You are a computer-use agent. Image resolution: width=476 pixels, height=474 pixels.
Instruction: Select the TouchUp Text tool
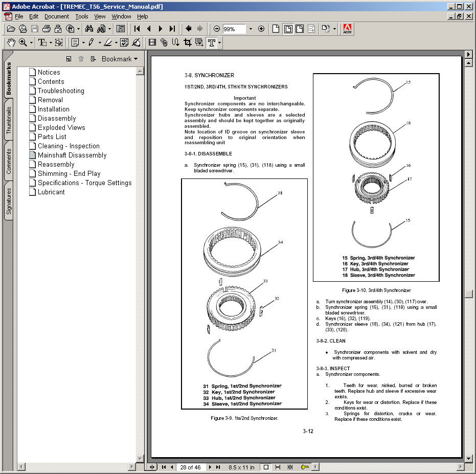coord(212,42)
